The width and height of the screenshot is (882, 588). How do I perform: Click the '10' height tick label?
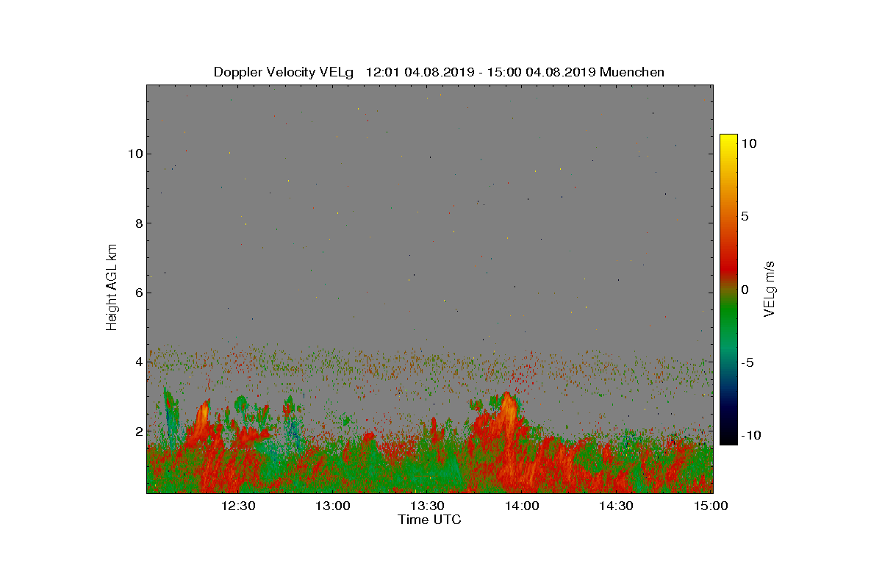click(x=135, y=154)
